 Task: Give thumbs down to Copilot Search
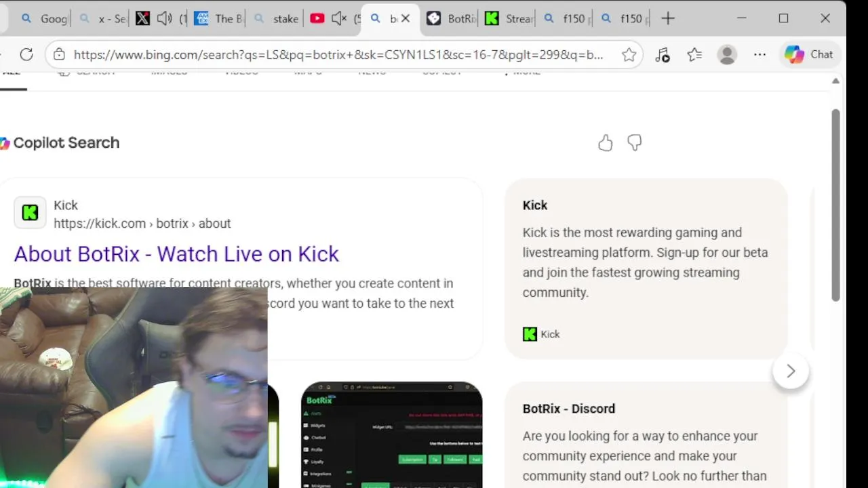[x=634, y=142]
